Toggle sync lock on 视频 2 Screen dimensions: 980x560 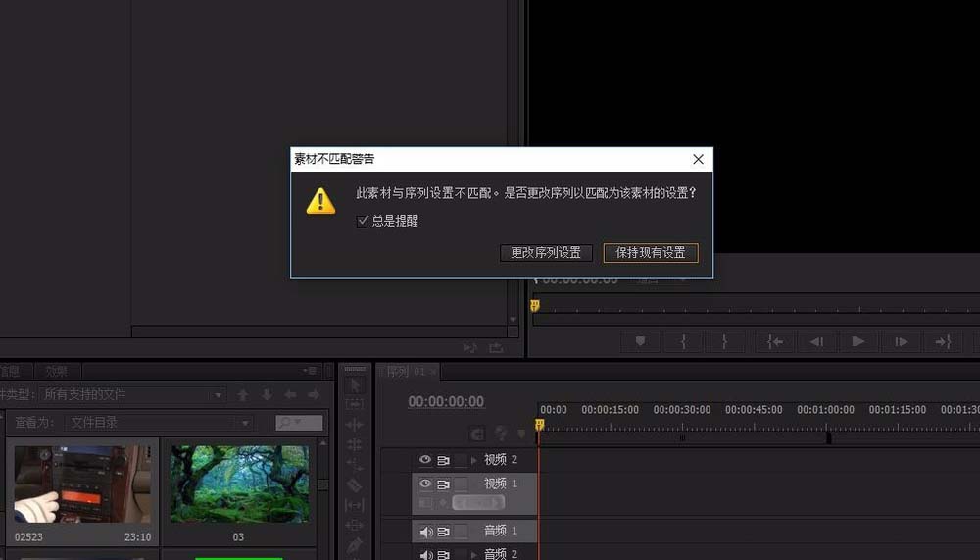(x=443, y=460)
